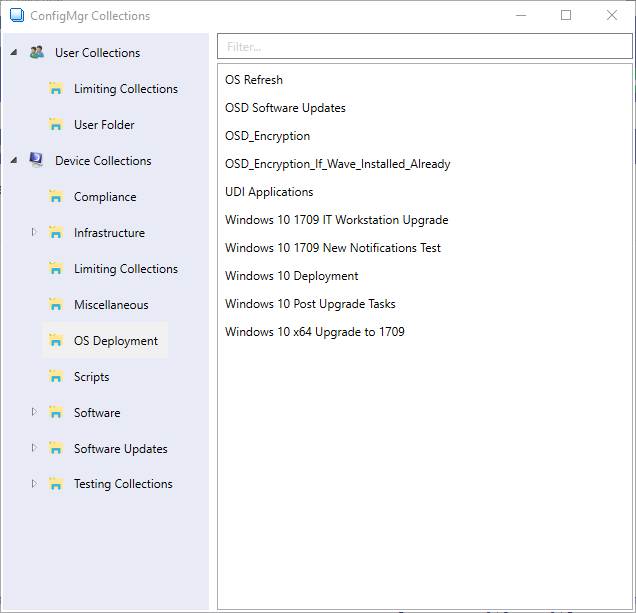Image resolution: width=636 pixels, height=613 pixels.
Task: Expand the Infrastructure tree node
Action: (x=34, y=232)
